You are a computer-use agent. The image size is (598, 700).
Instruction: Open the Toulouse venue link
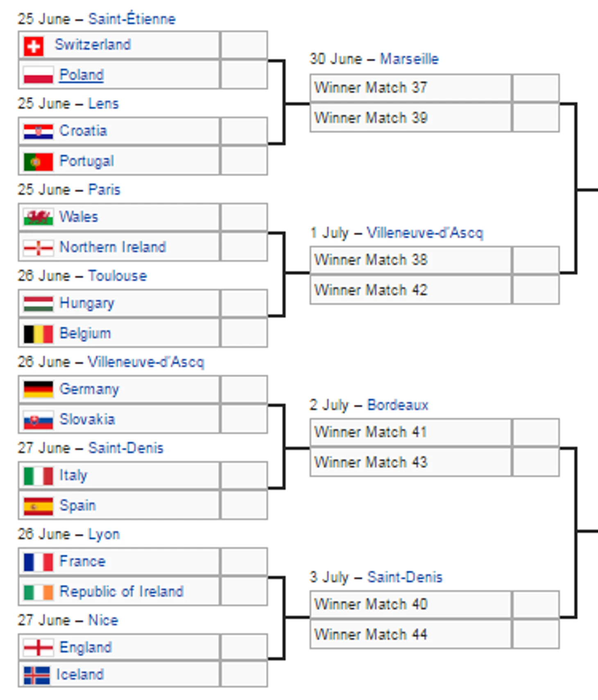[x=117, y=276]
